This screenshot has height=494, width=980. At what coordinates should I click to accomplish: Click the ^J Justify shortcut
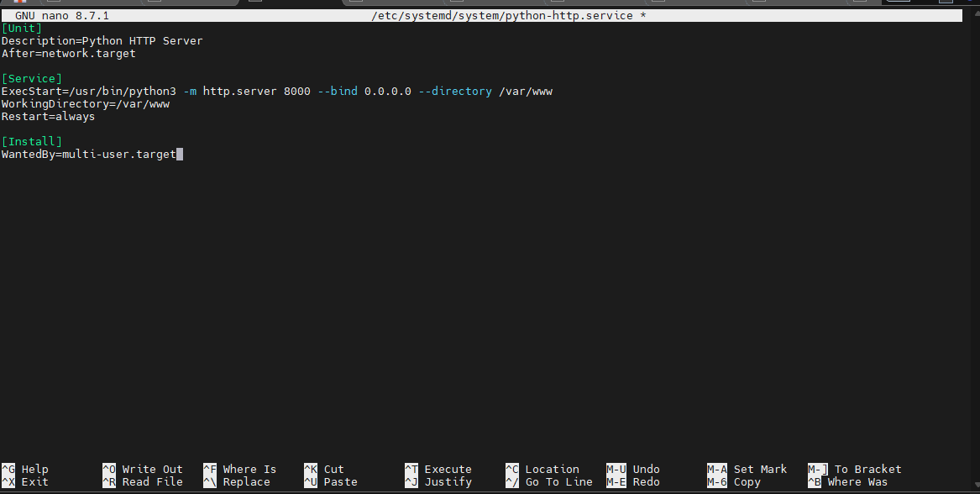coord(438,481)
